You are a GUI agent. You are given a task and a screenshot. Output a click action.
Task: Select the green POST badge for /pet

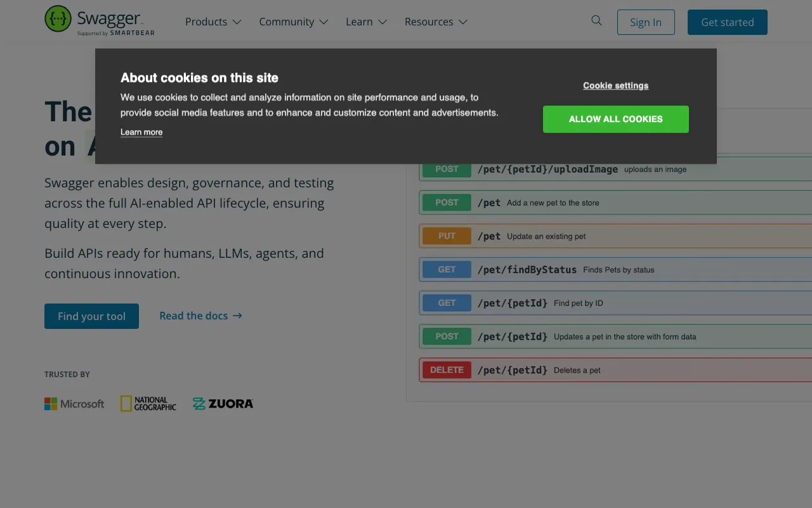[446, 202]
